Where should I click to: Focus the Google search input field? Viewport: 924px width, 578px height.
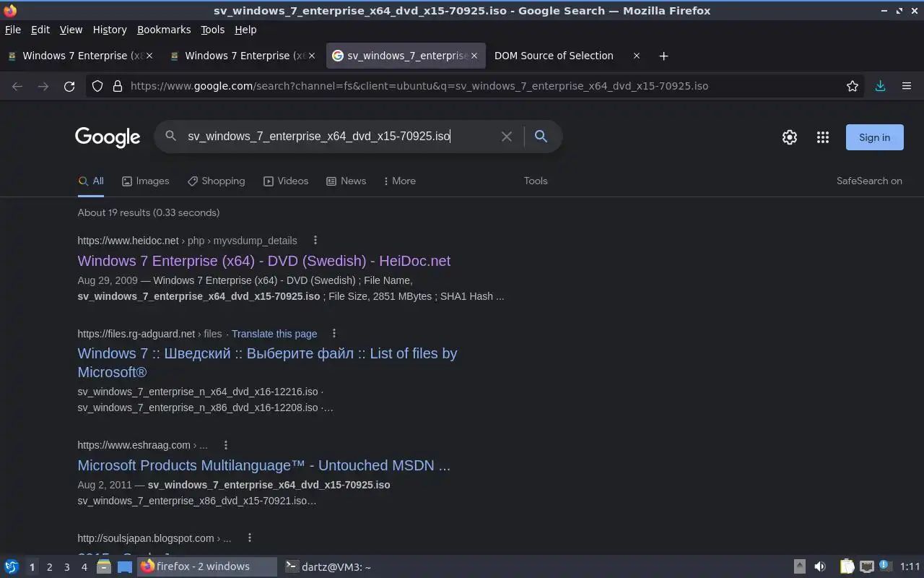pos(339,136)
